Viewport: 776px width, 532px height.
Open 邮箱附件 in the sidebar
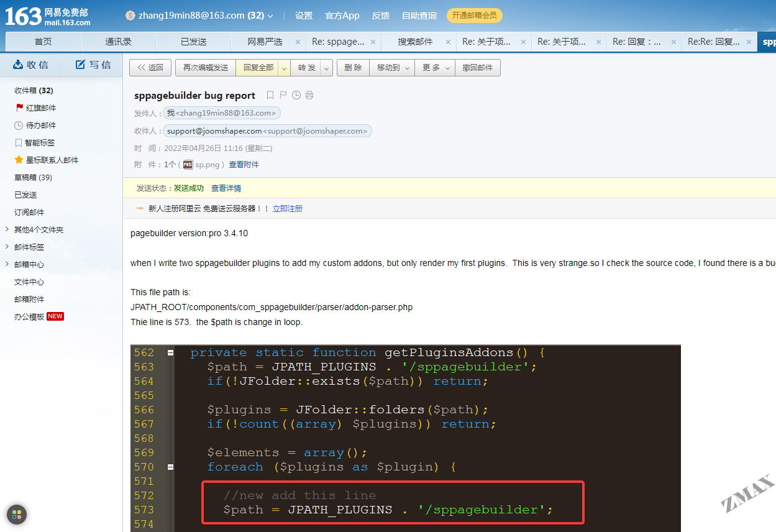29,300
